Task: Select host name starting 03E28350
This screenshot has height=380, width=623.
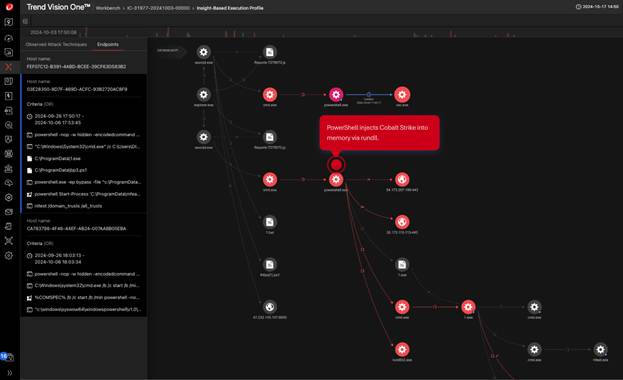Action: point(77,89)
